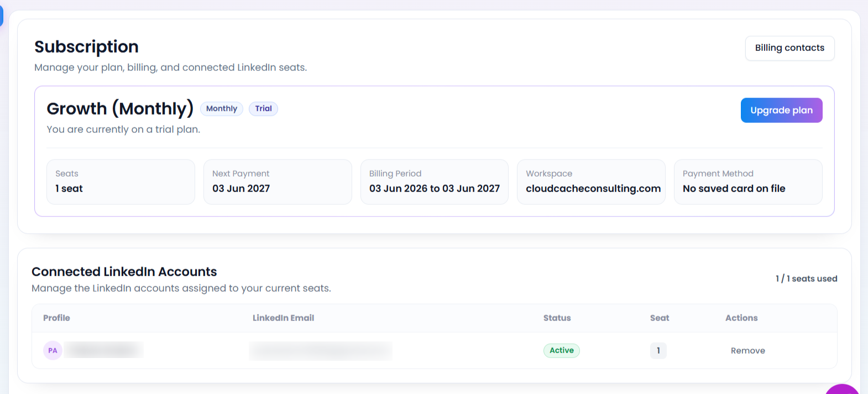Click the Subscription heading
The height and width of the screenshot is (394, 868).
86,47
